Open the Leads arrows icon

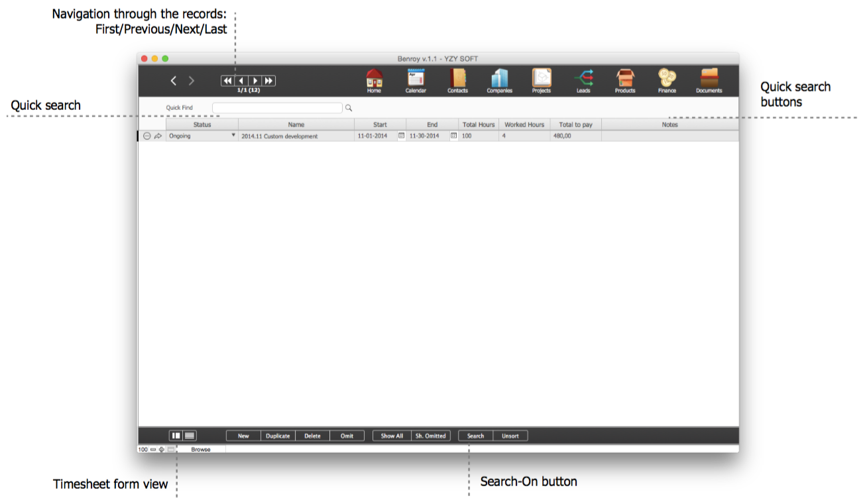coord(583,79)
